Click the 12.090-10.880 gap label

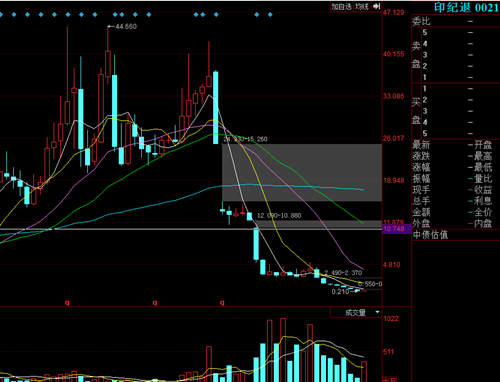coord(279,216)
